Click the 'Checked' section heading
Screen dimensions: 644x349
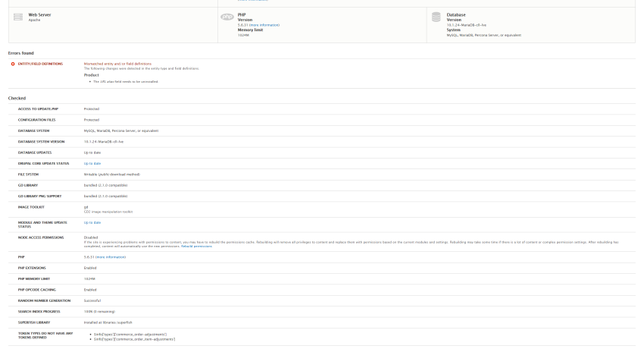point(17,98)
